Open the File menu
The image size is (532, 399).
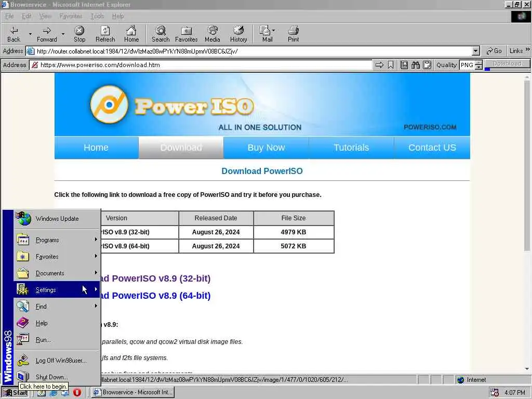click(x=9, y=16)
